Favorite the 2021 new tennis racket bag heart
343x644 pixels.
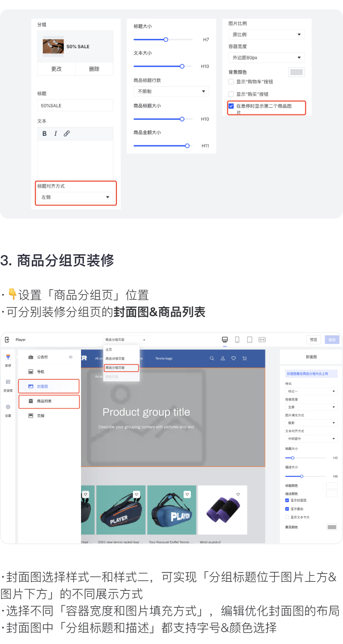pyautogui.click(x=137, y=494)
